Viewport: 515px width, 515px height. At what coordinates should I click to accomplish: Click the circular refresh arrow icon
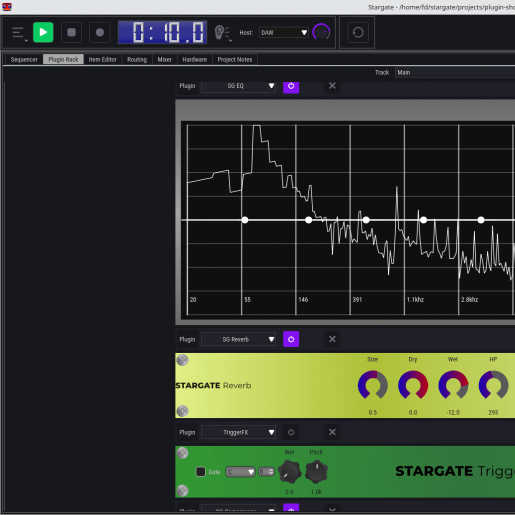358,32
